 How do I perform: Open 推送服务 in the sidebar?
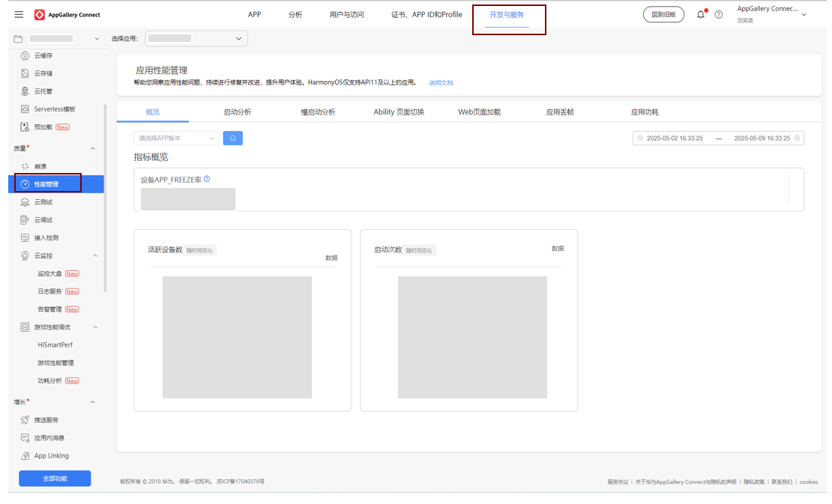[x=46, y=420]
